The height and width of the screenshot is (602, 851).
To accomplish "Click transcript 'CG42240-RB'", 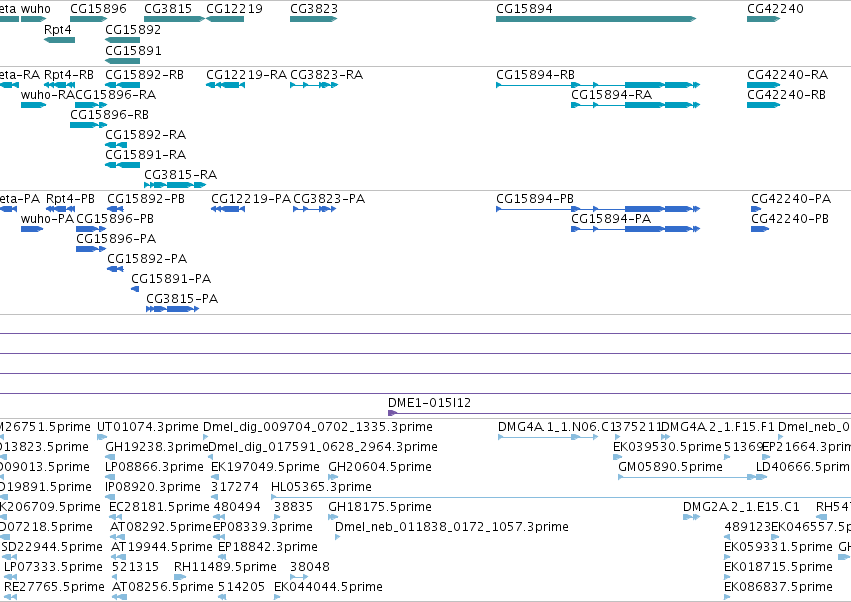I will pyautogui.click(x=786, y=94).
